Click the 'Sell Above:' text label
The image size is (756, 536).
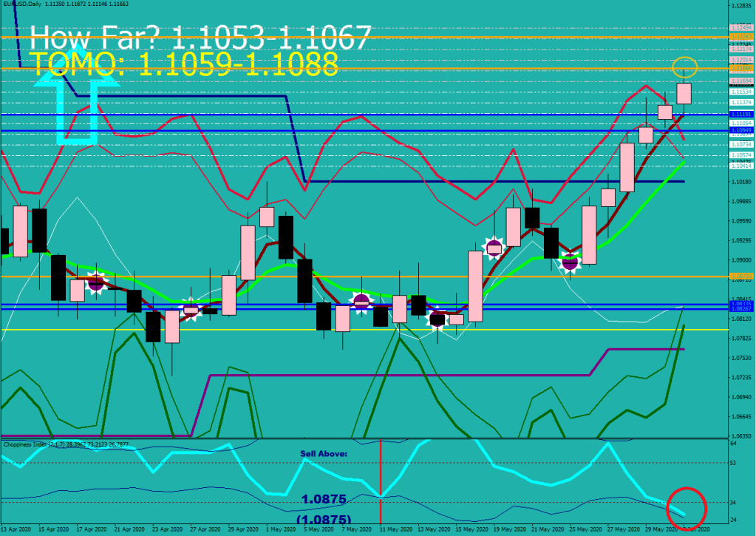323,452
